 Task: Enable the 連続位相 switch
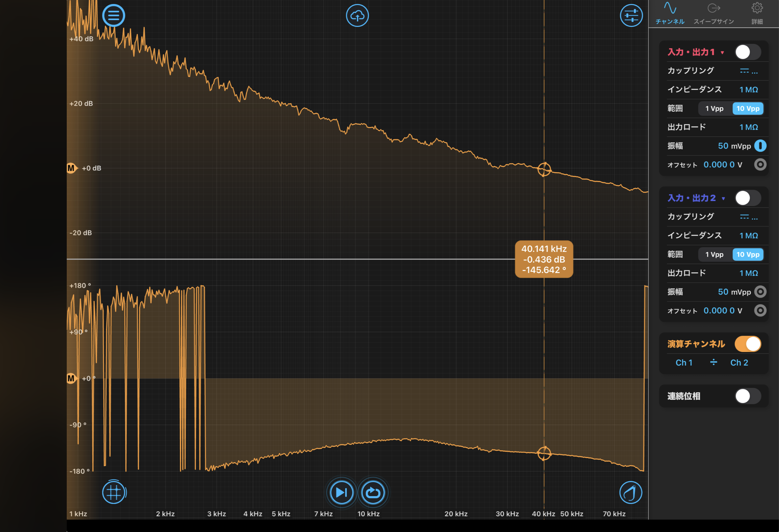tap(748, 396)
